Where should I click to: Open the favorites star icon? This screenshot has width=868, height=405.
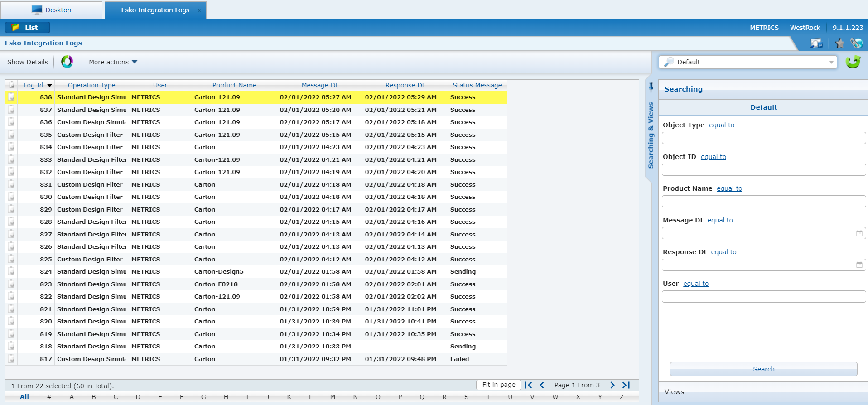(x=839, y=43)
